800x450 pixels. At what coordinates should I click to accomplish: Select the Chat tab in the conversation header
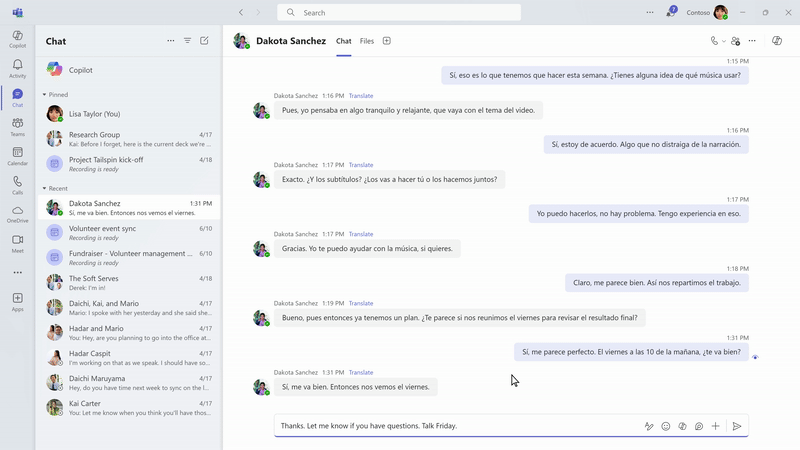(343, 41)
